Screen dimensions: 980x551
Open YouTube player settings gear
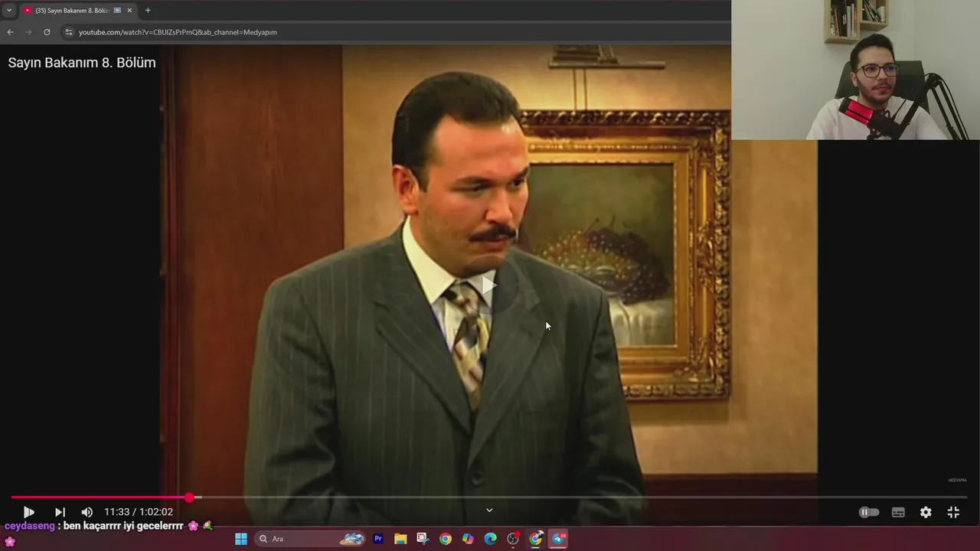[926, 512]
